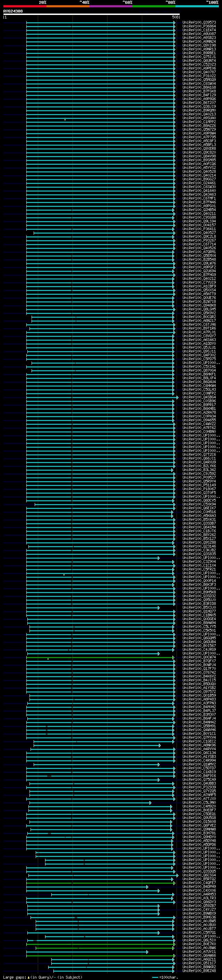Click the query label AV624308
The width and height of the screenshot is (222, 980).
[13, 11]
